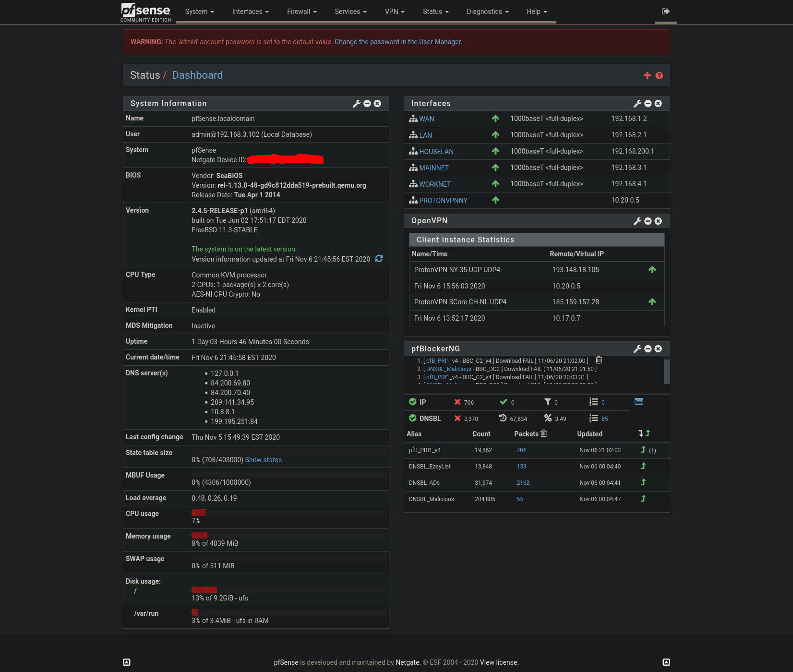The width and height of the screenshot is (793, 672).
Task: Remove the pfBlockerNG widget
Action: click(658, 349)
